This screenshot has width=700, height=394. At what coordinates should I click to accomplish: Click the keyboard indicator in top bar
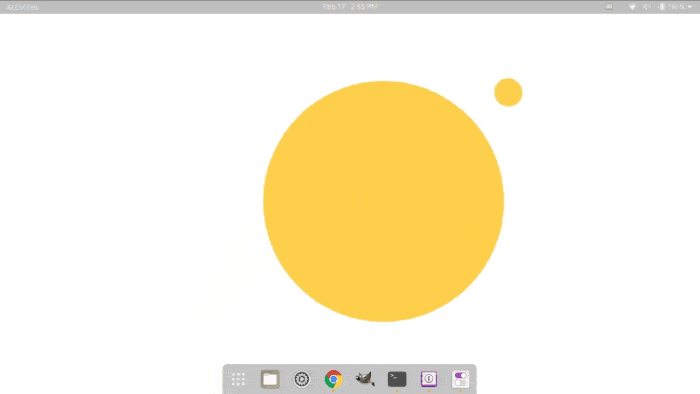tap(609, 7)
